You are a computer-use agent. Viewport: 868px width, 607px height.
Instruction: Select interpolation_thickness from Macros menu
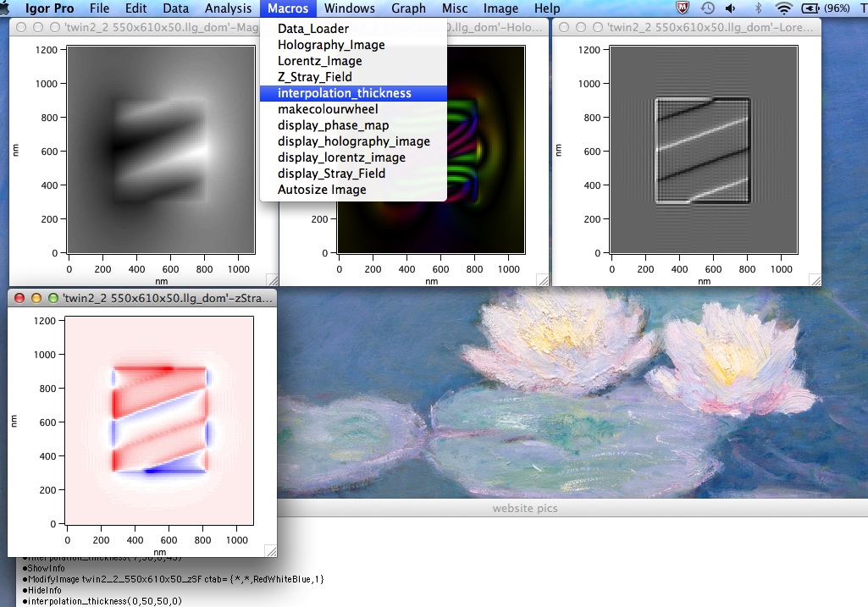pos(345,93)
